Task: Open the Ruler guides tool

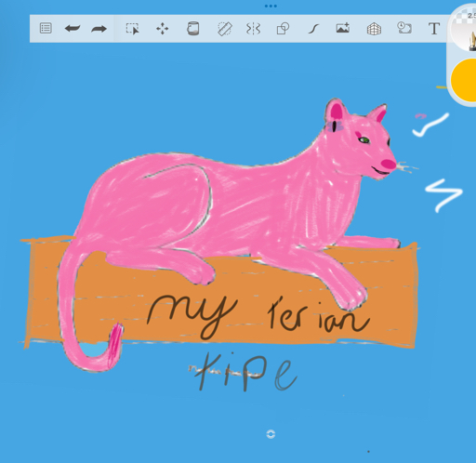Action: click(224, 29)
